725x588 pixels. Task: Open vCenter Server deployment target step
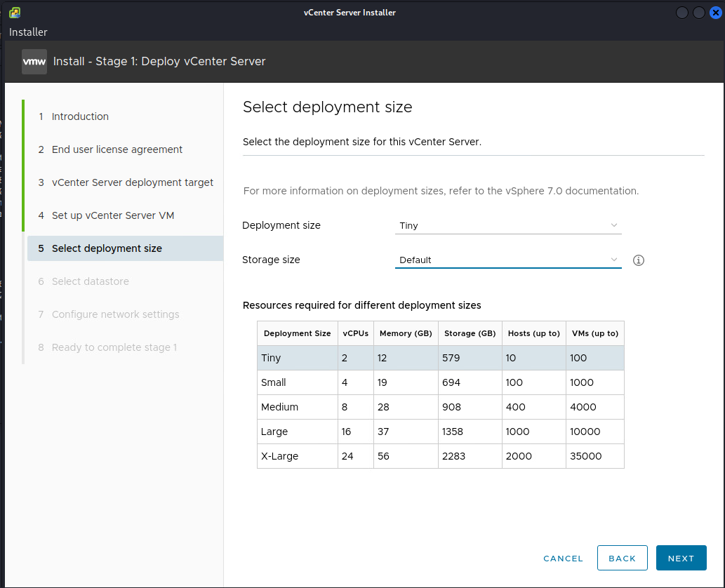pyautogui.click(x=133, y=182)
